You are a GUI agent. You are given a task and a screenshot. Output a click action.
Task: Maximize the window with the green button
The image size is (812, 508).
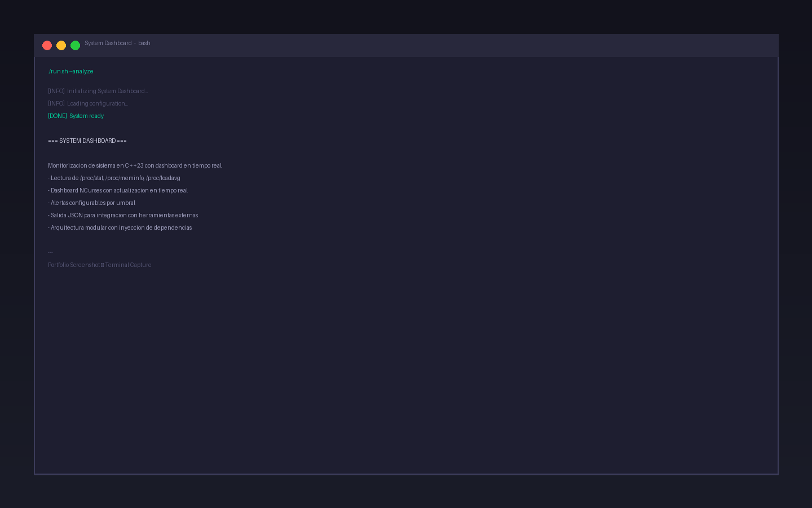(75, 45)
